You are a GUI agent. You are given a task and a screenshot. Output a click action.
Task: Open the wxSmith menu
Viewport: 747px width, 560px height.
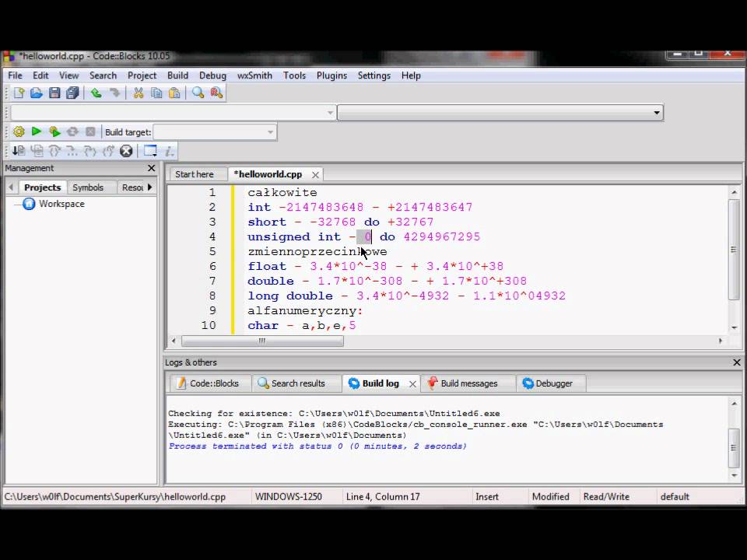coord(254,75)
